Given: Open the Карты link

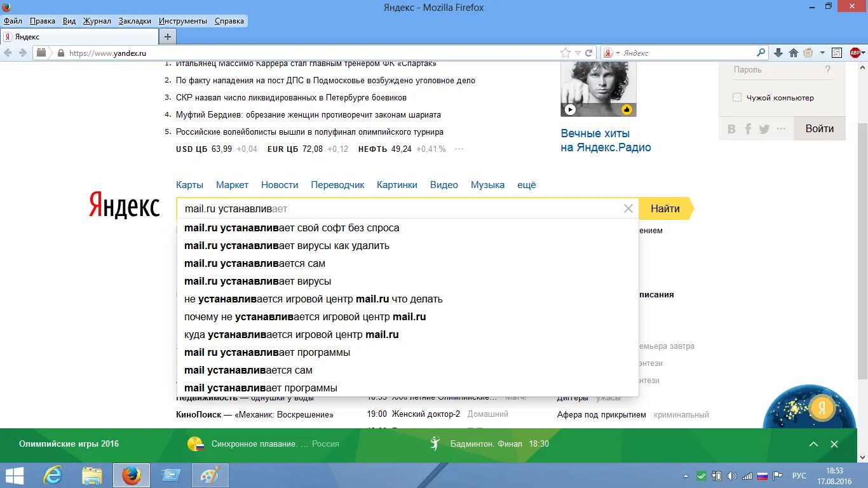Looking at the screenshot, I should coord(189,185).
